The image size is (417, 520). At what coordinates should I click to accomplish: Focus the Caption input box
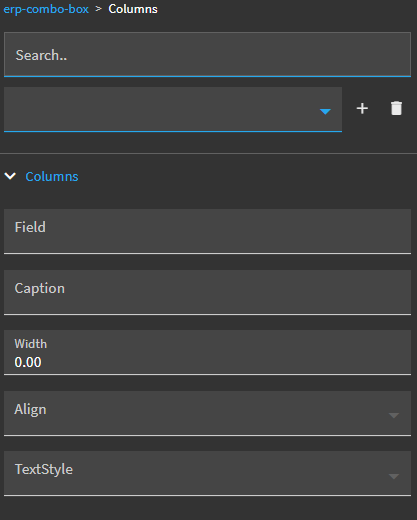(x=207, y=292)
